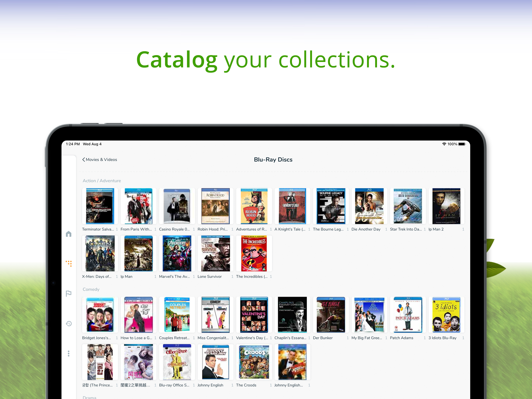Go back to Movies & Videos

[x=101, y=160]
